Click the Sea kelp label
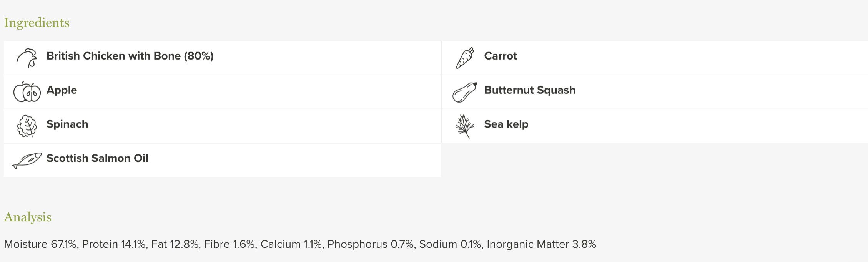The image size is (868, 262). [x=506, y=124]
